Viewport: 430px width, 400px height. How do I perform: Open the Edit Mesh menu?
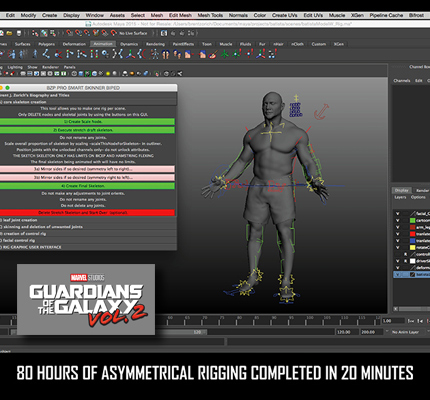coord(180,15)
